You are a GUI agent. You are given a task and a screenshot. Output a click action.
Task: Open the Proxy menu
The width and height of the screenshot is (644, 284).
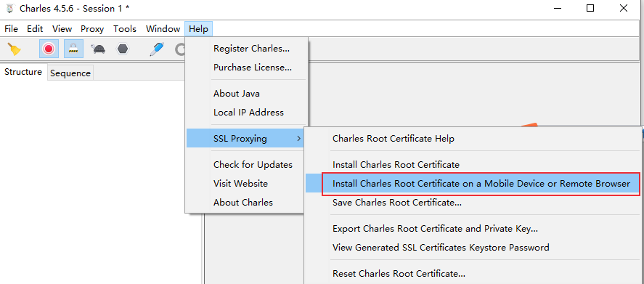[x=92, y=29]
